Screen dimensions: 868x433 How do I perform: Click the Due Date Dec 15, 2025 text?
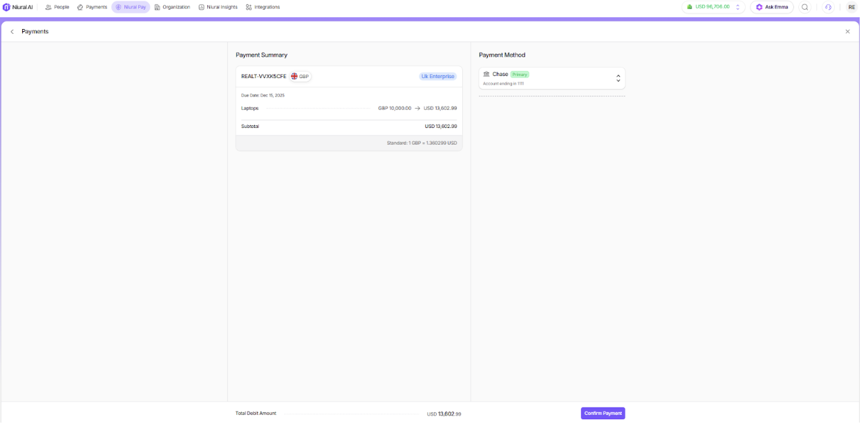click(263, 95)
